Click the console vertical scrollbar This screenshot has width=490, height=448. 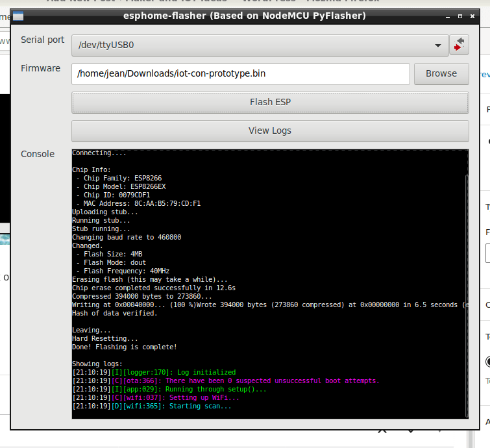coord(467,295)
